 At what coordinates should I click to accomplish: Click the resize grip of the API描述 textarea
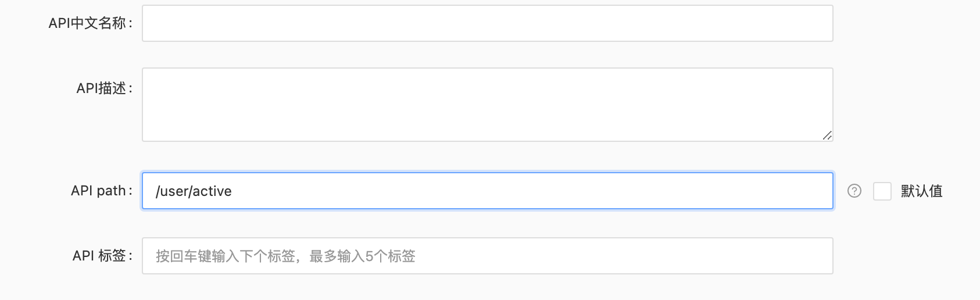(x=827, y=135)
